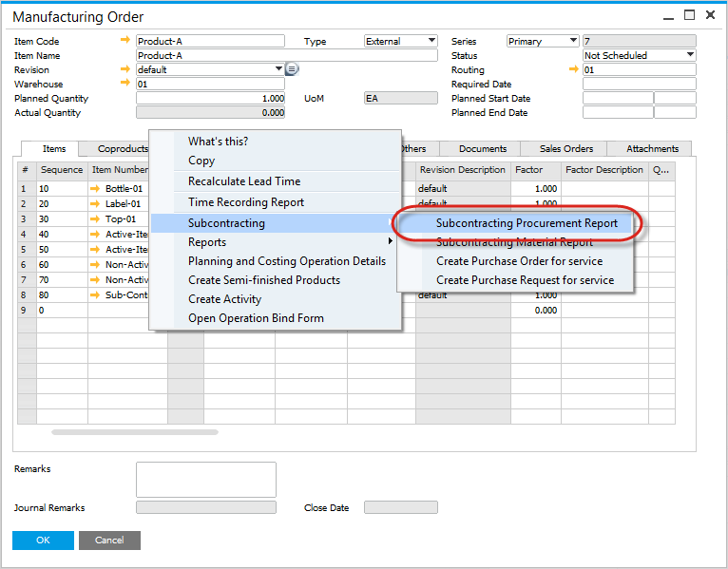Follow the Revision link arrow
This screenshot has height=569, width=728.
pyautogui.click(x=125, y=68)
